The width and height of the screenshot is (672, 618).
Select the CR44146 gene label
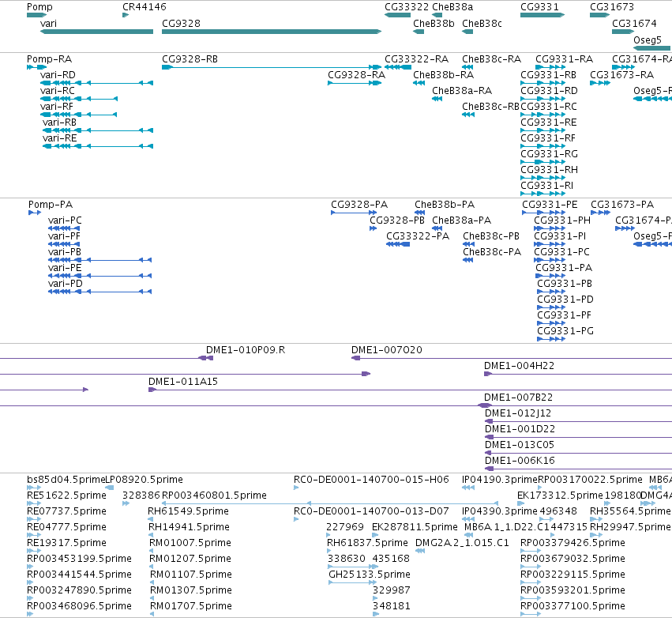pyautogui.click(x=145, y=7)
